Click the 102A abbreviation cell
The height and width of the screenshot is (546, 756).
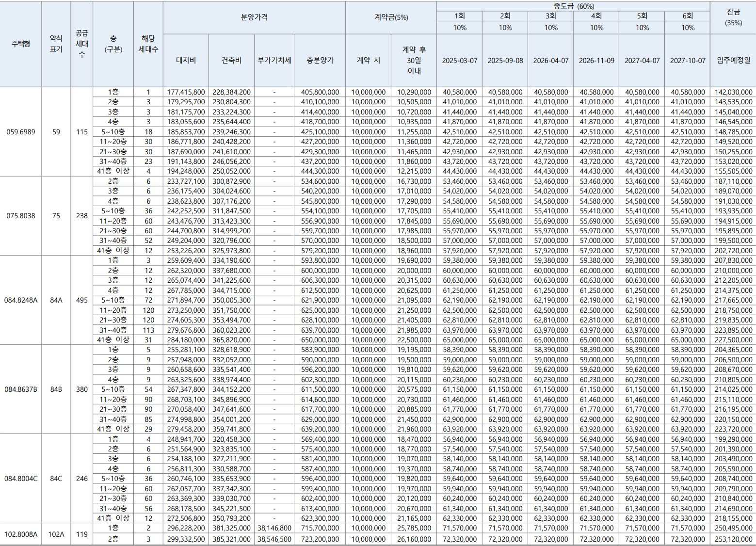[x=56, y=534]
